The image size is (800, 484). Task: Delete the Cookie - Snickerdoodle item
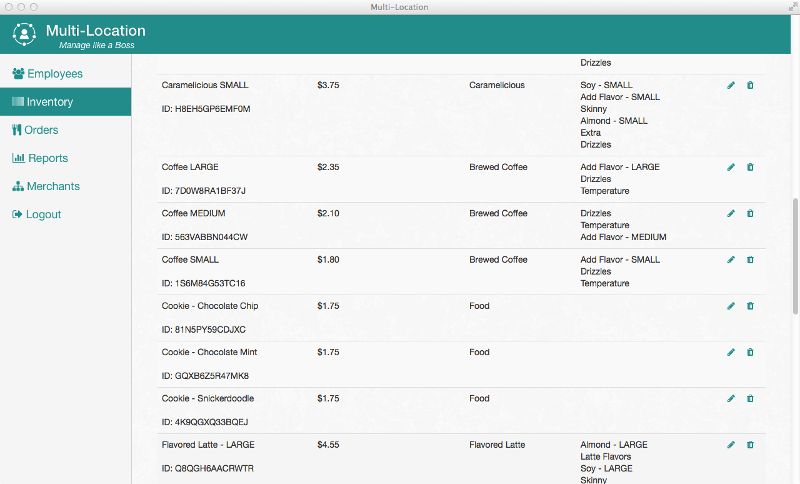point(750,398)
